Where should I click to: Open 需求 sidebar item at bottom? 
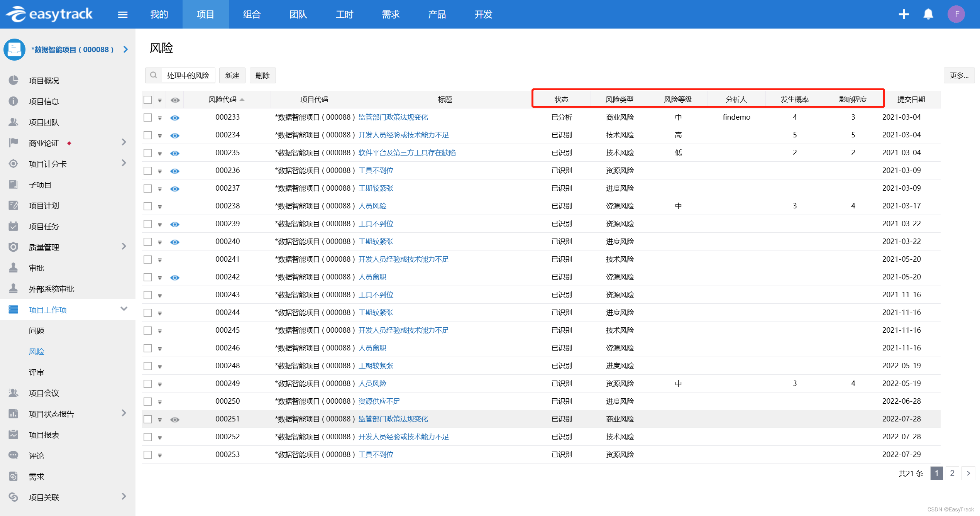36,477
